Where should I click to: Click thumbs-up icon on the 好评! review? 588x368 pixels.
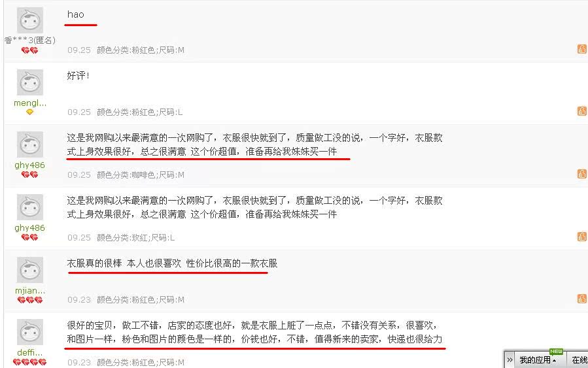[582, 111]
